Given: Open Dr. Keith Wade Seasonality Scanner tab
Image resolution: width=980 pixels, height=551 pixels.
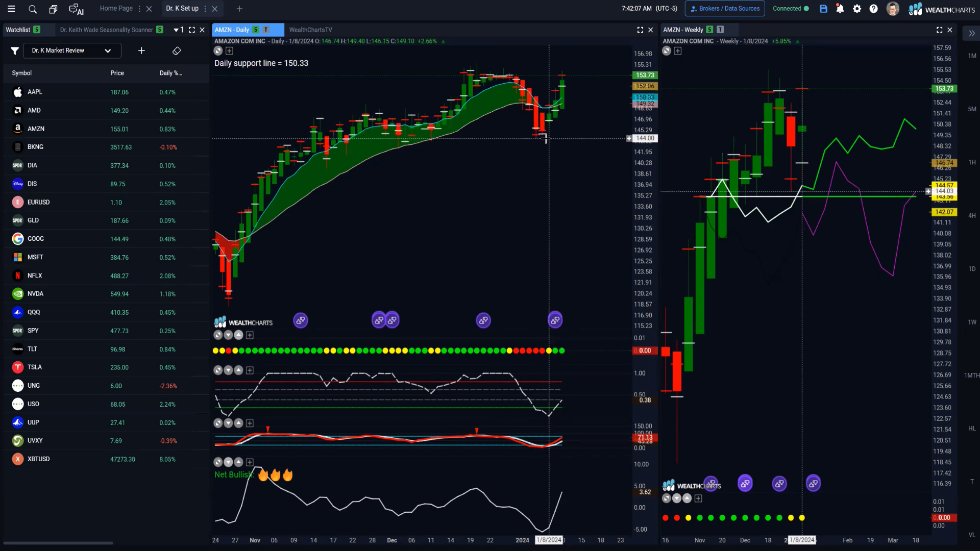Looking at the screenshot, I should (x=106, y=30).
